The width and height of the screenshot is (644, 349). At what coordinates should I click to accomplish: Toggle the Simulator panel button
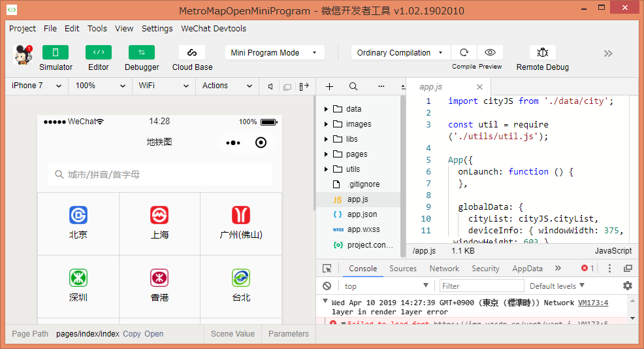56,53
